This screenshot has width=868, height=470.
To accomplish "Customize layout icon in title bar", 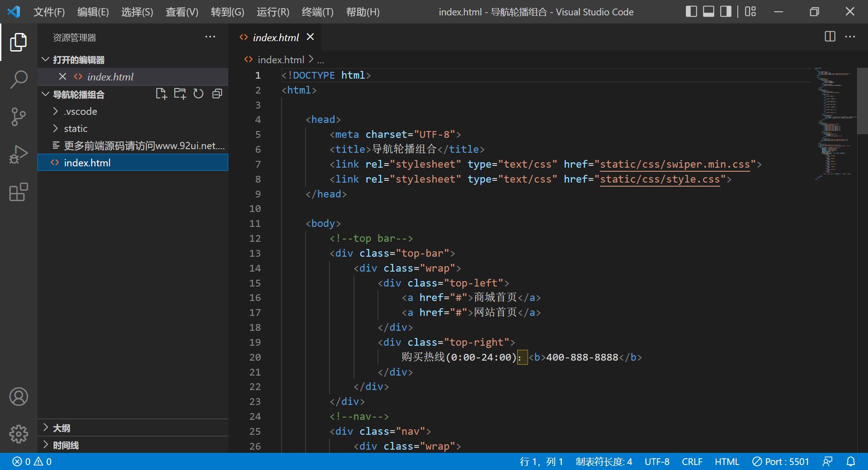I will pos(750,12).
